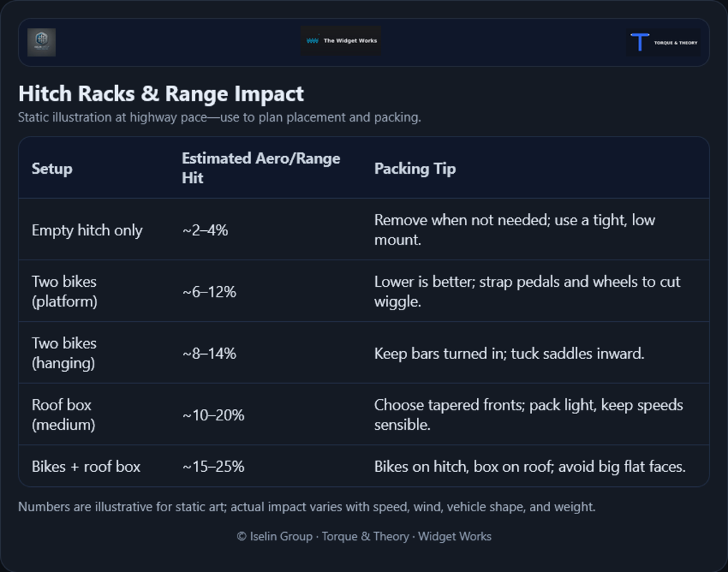Click the Estimated Aero/Range Hit header
This screenshot has width=728, height=572.
(x=261, y=168)
